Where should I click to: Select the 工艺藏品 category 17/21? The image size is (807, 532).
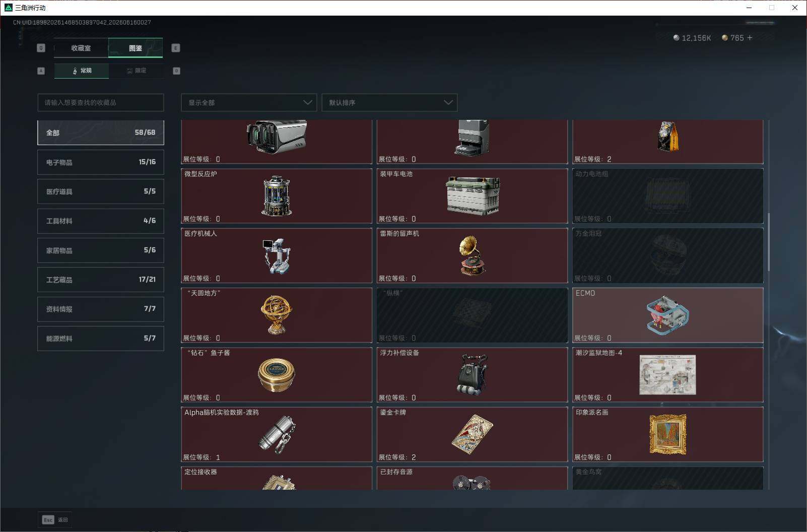(x=101, y=280)
